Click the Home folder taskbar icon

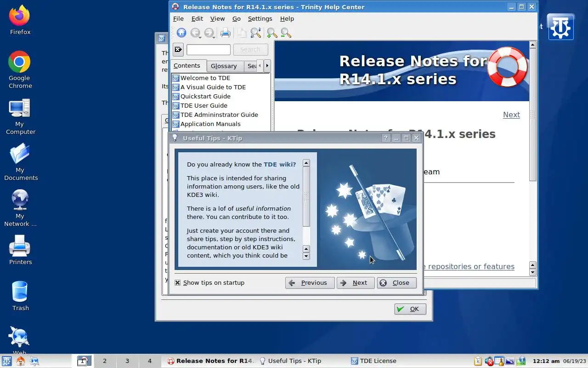20,361
